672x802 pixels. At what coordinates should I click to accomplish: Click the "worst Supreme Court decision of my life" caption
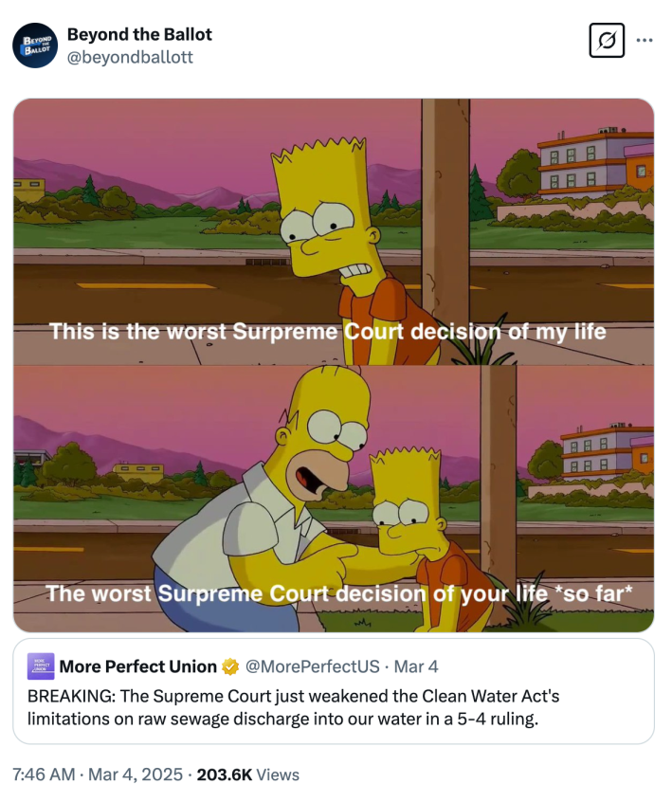coord(327,332)
